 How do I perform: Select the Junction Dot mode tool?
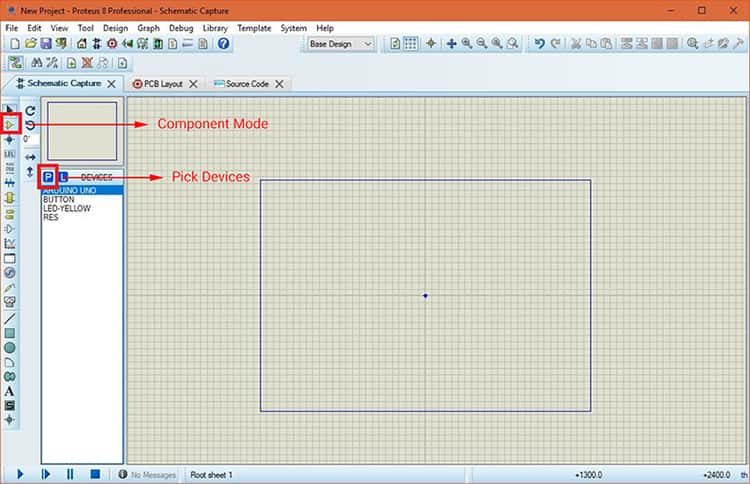pyautogui.click(x=9, y=140)
